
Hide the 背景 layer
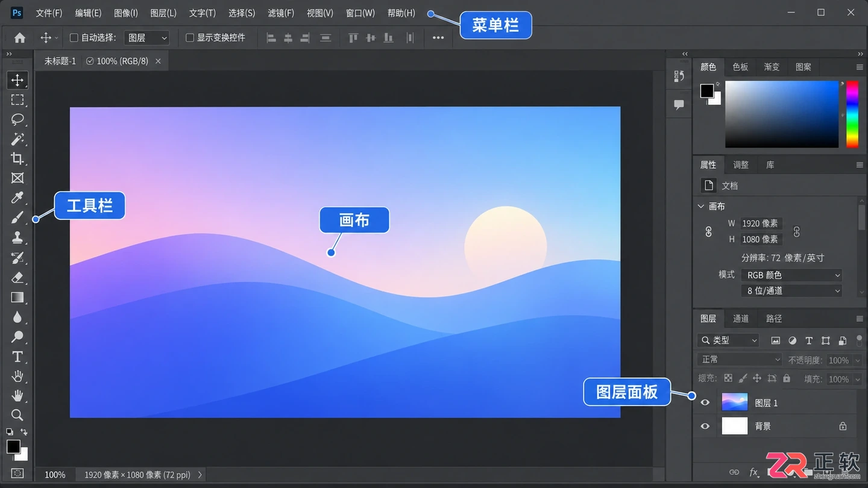click(x=705, y=426)
